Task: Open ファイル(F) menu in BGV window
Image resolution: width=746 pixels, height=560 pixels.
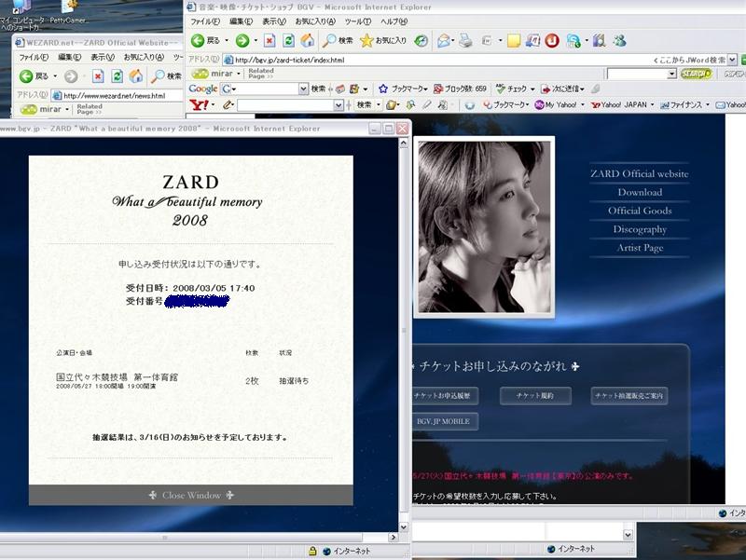Action: (x=205, y=21)
